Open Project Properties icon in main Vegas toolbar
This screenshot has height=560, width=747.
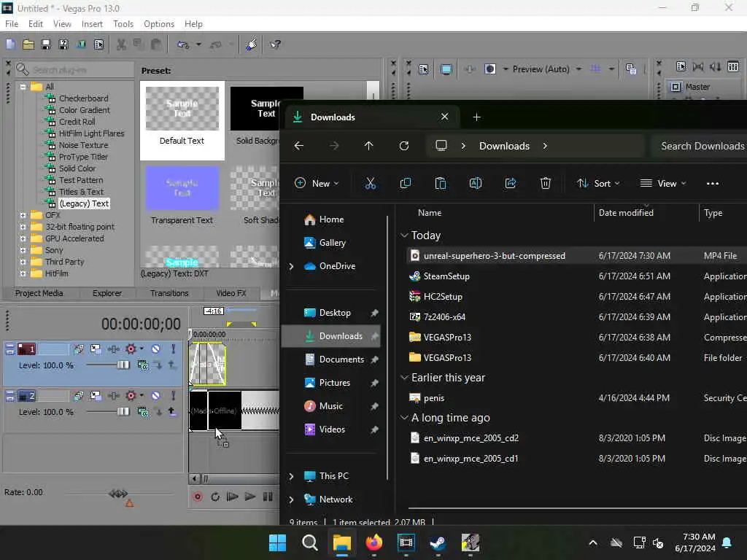tap(98, 44)
